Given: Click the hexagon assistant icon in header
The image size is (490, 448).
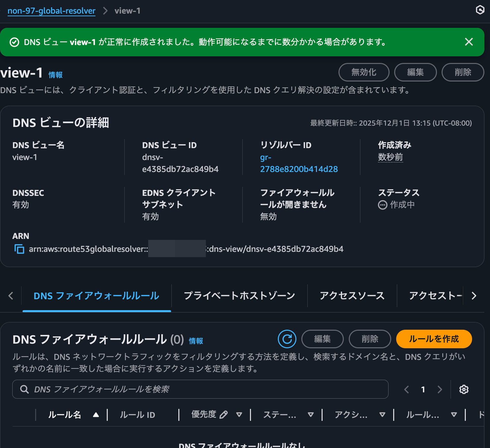Looking at the screenshot, I should pyautogui.click(x=480, y=10).
